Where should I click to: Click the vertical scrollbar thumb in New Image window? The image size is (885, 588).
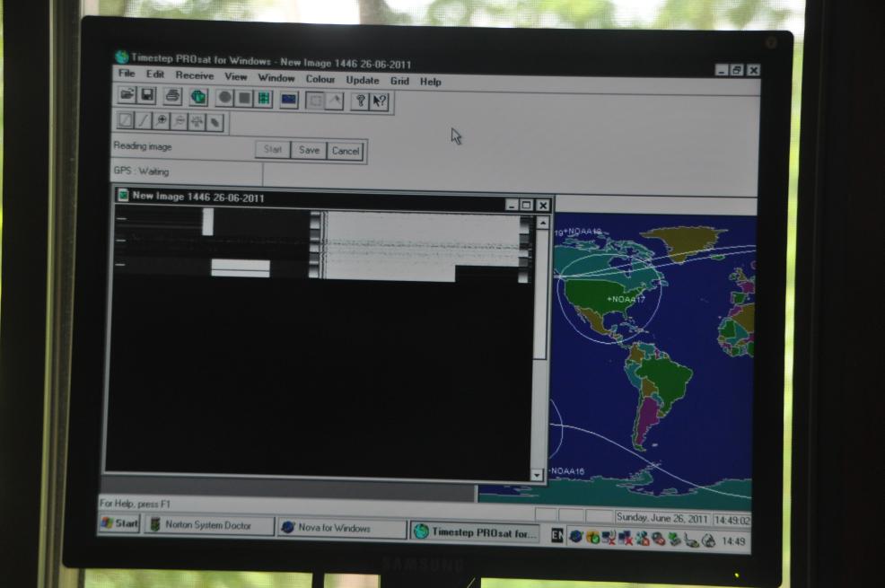click(x=540, y=294)
